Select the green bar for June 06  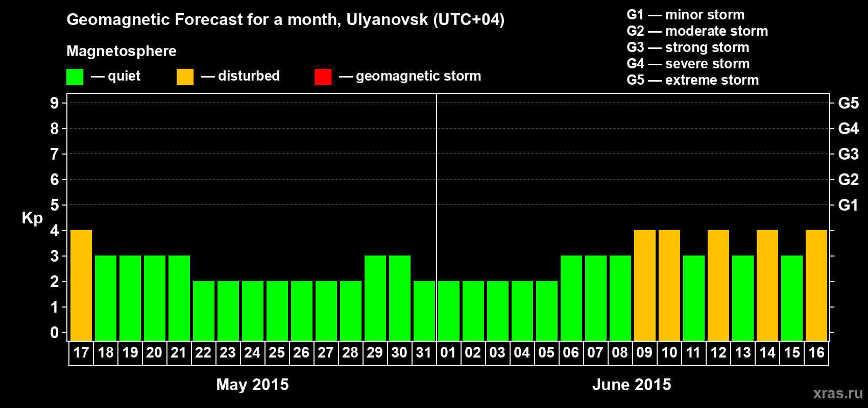click(571, 298)
